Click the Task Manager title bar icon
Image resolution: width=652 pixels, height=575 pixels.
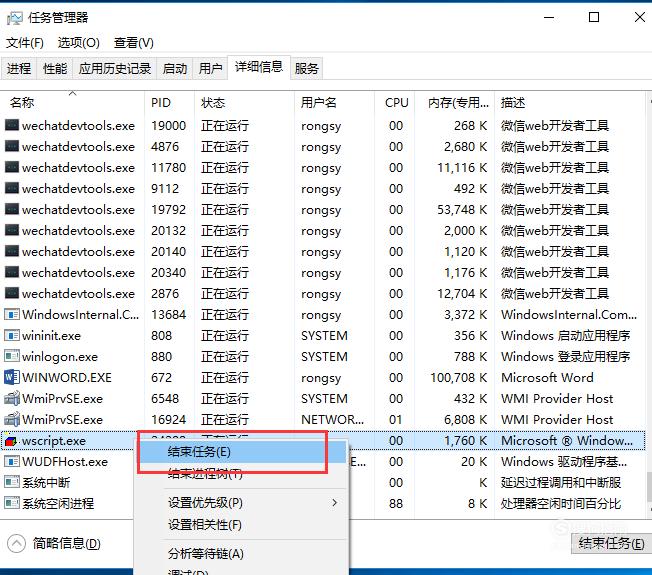coord(15,18)
